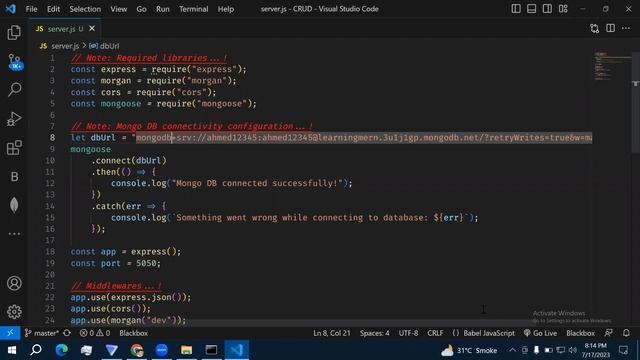
Task: Open the File menu
Action: tap(31, 9)
